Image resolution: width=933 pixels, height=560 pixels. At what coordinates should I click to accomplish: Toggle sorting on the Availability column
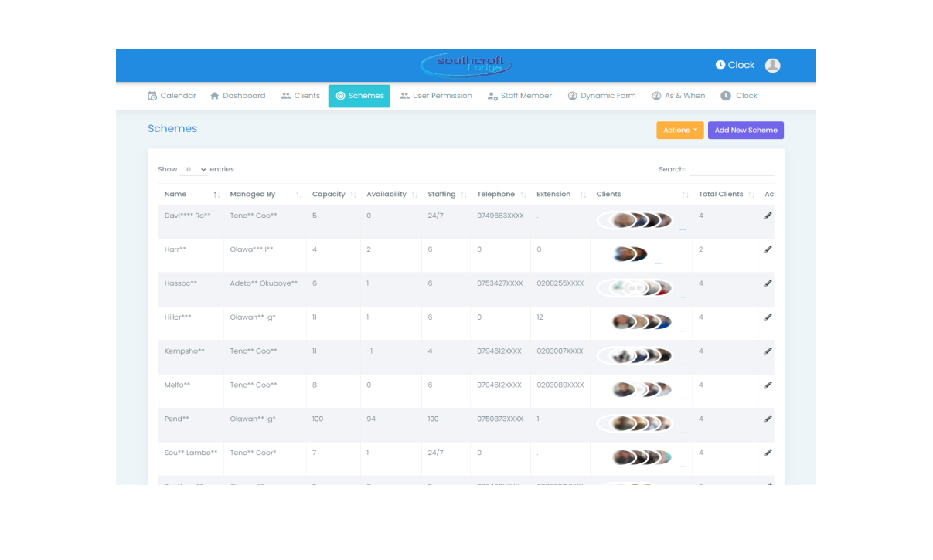point(392,195)
